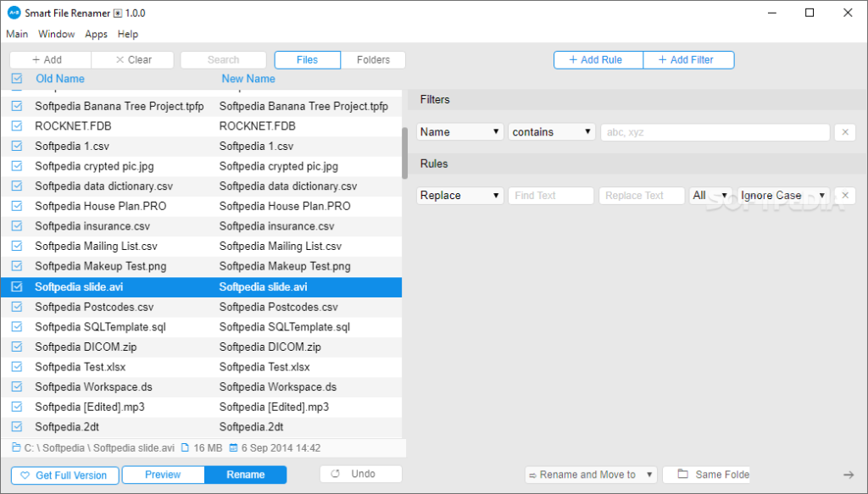
Task: Click the Get Full Version heart button
Action: [x=64, y=475]
